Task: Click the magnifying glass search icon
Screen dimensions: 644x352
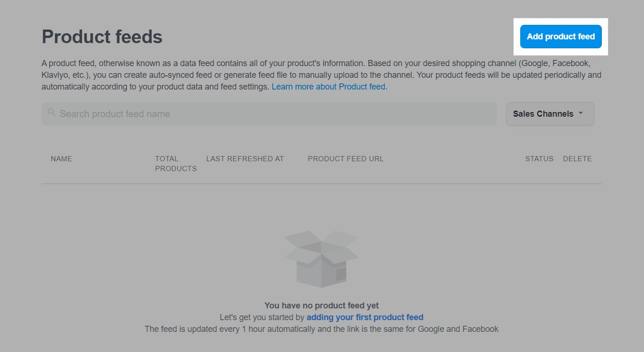Action: 52,112
